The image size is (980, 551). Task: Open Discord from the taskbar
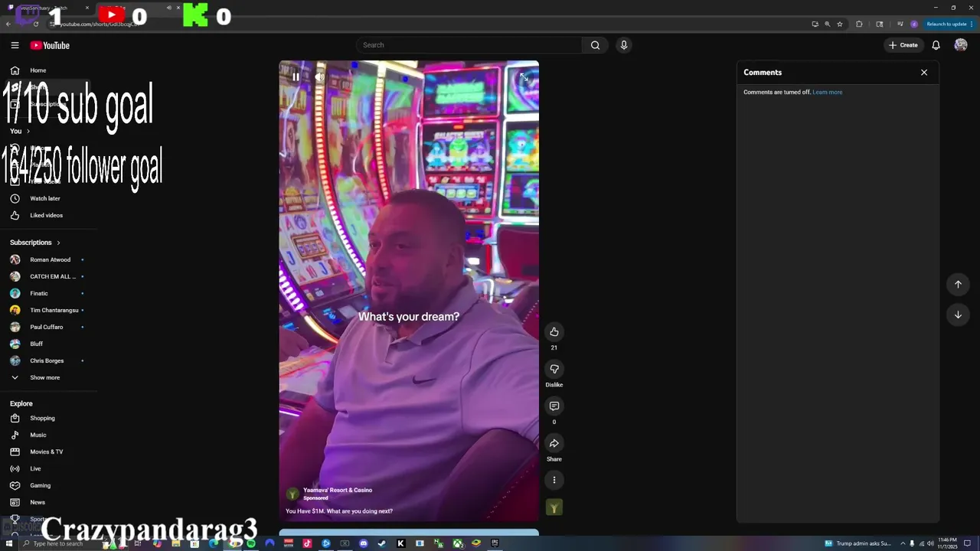click(x=364, y=543)
